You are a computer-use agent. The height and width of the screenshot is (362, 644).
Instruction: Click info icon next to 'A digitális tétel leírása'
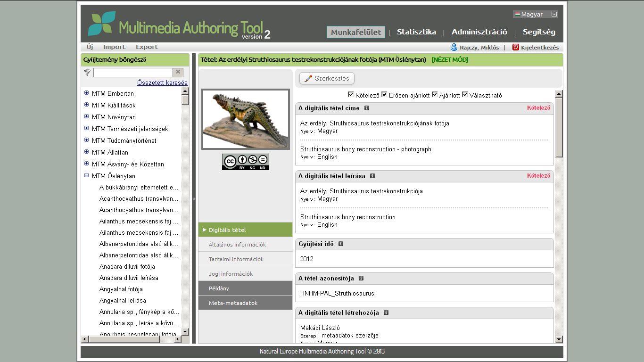point(372,176)
